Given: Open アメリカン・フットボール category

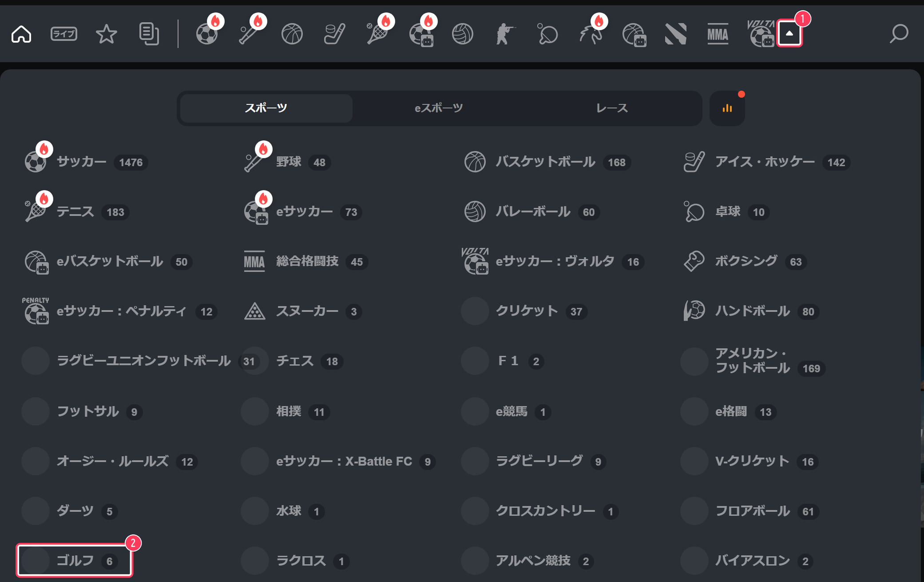Looking at the screenshot, I should coord(753,361).
